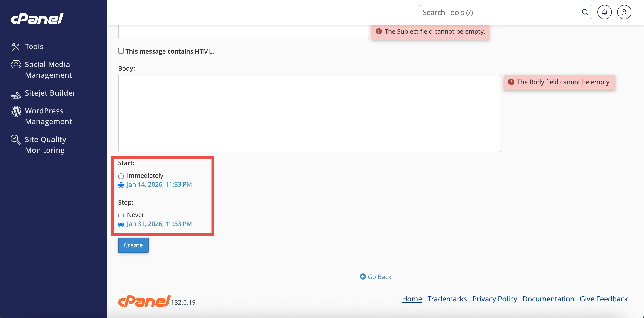Open the Tools wrench icon
This screenshot has width=644, height=318.
(x=16, y=47)
